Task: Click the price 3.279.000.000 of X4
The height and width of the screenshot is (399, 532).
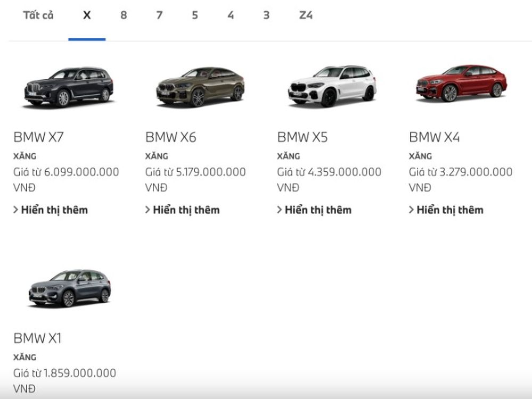Action: [476, 172]
